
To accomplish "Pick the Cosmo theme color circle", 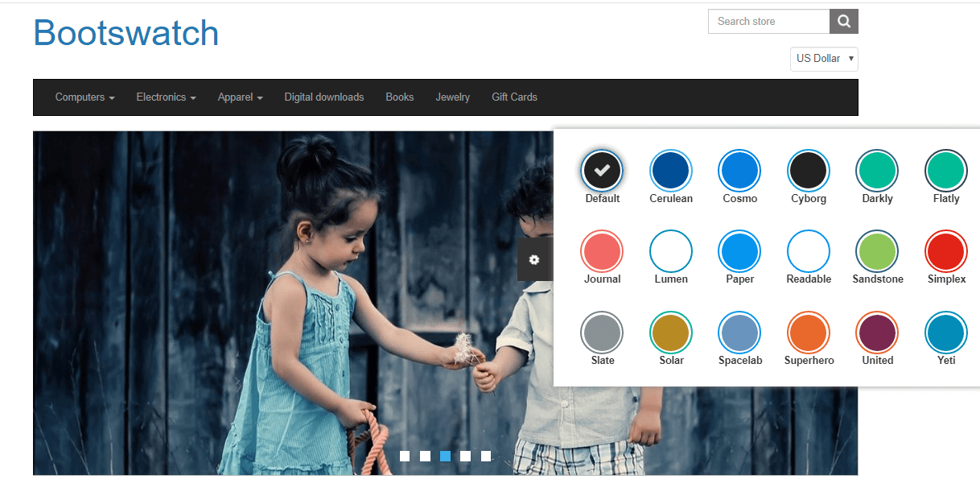I will click(740, 170).
